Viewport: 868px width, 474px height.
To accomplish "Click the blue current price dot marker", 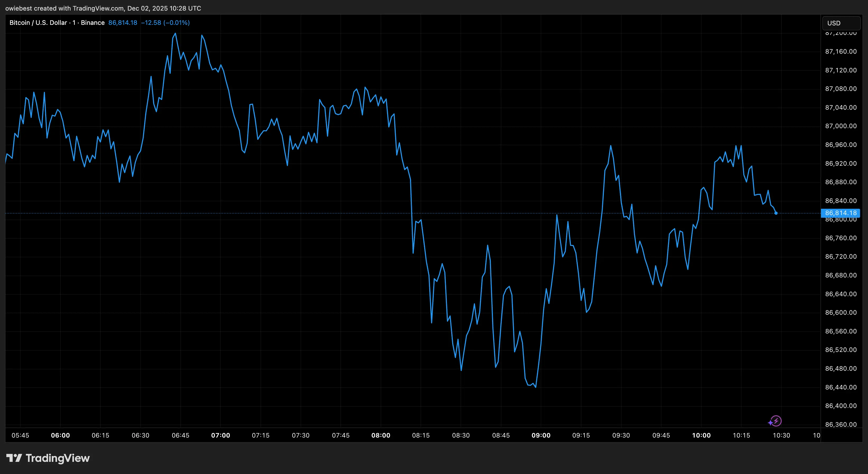I will click(x=776, y=213).
